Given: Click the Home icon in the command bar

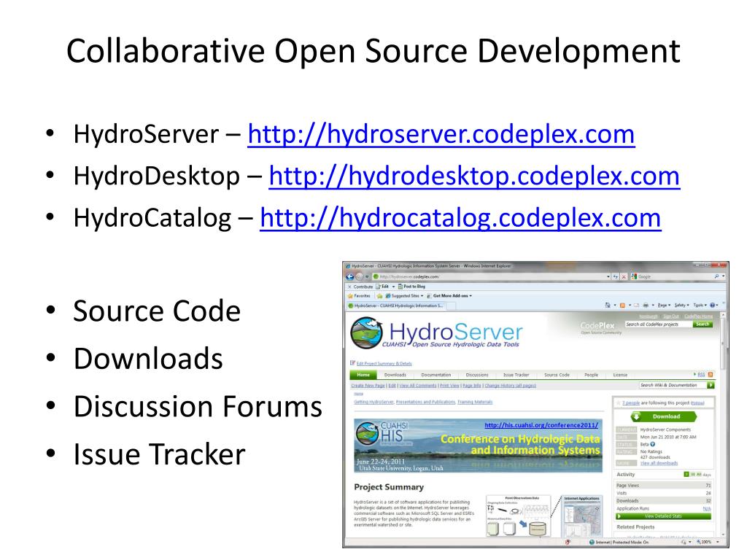Looking at the screenshot, I should click(x=608, y=306).
